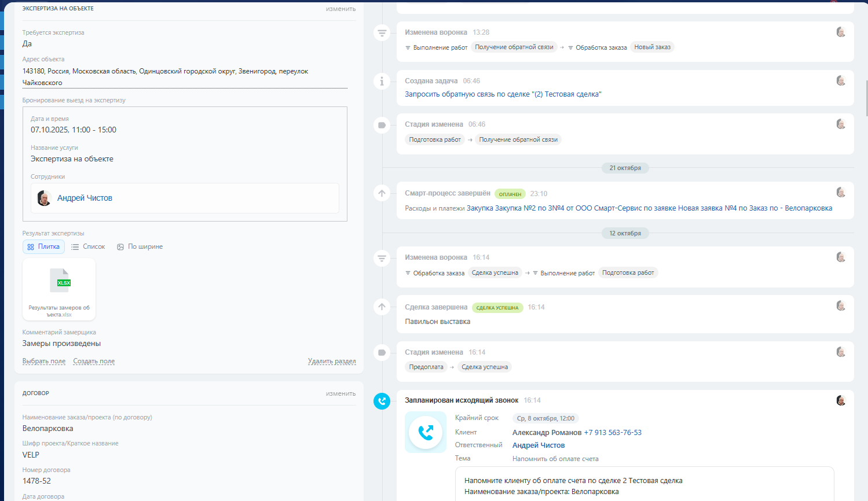Switch file view to Список
The width and height of the screenshot is (868, 501).
pyautogui.click(x=88, y=246)
